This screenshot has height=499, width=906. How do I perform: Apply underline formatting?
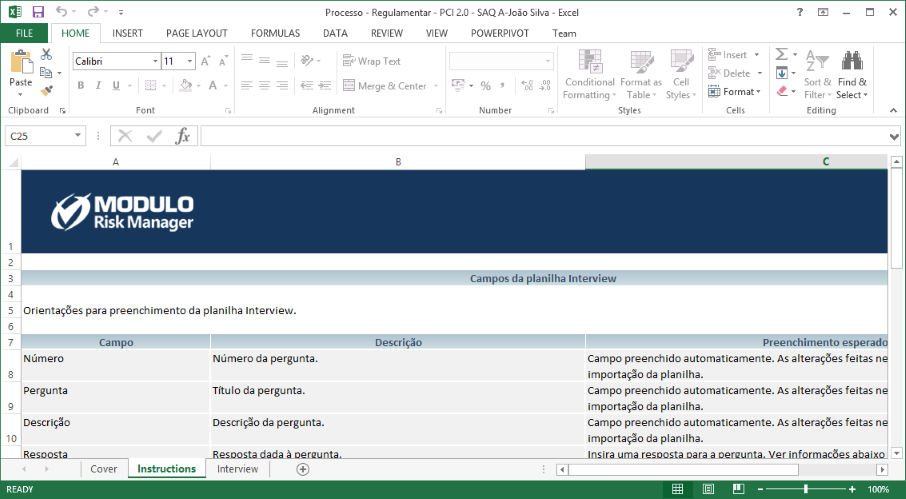[x=116, y=85]
